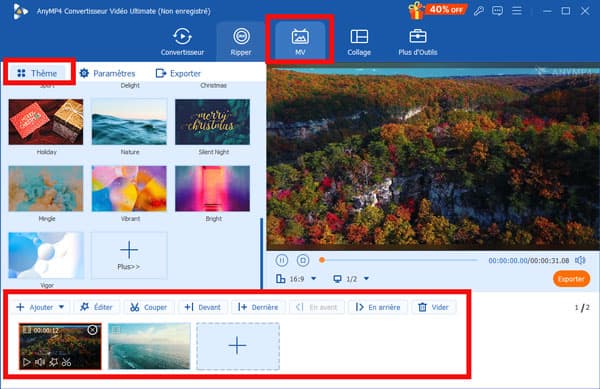
Task: Select the beach clip thumbnail
Action: (149, 346)
